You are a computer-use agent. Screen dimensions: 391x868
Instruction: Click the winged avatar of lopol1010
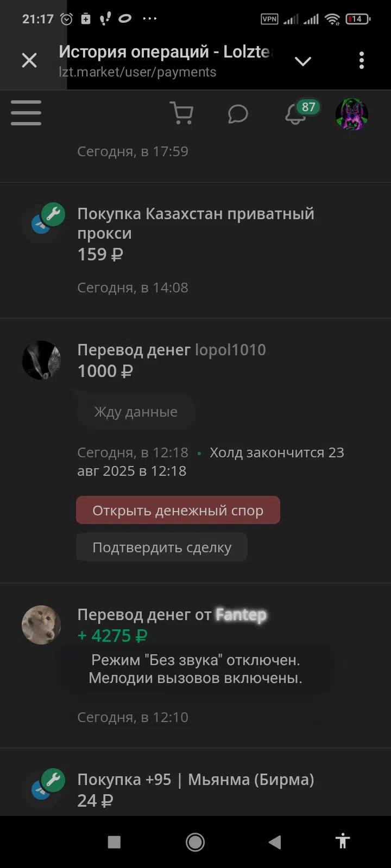(x=41, y=360)
